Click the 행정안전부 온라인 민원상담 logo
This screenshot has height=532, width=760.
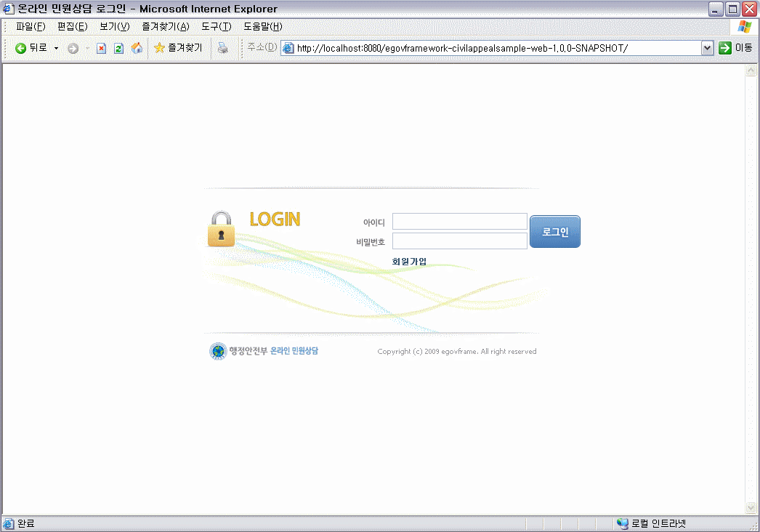[264, 351]
